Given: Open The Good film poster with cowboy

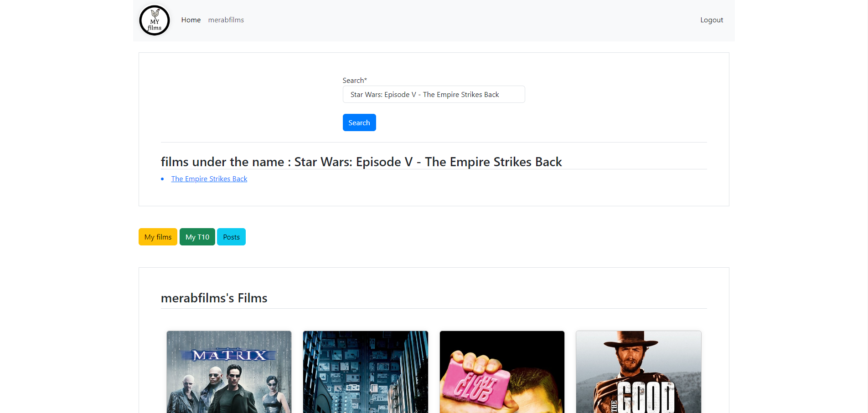Looking at the screenshot, I should coord(639,372).
